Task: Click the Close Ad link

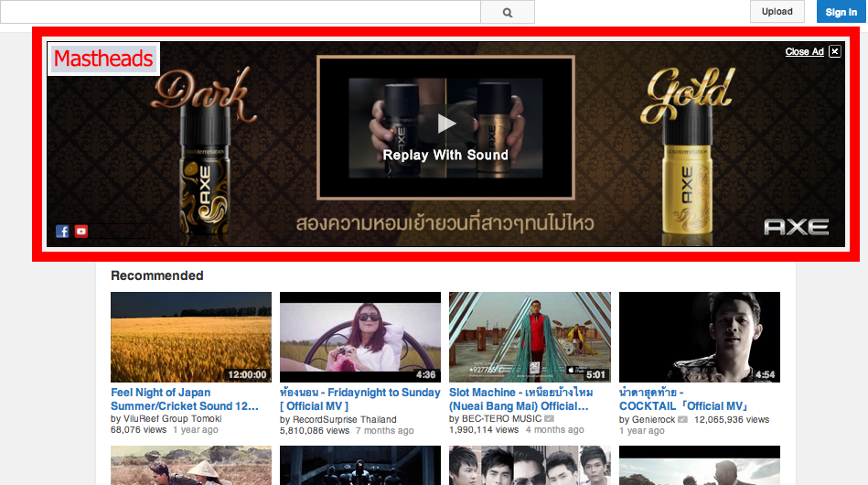Action: 804,51
